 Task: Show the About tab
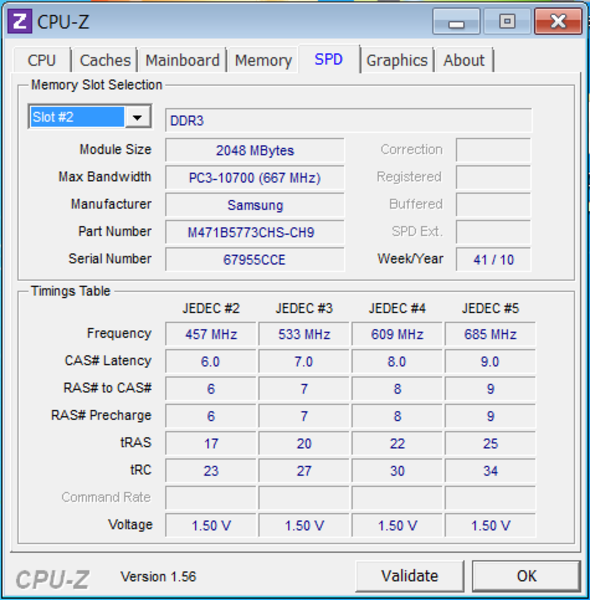pos(464,60)
